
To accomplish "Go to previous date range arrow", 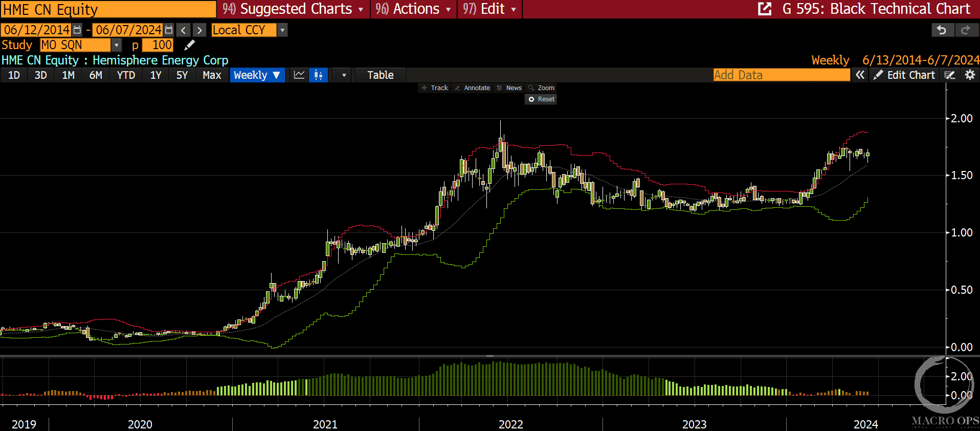I will pyautogui.click(x=184, y=30).
